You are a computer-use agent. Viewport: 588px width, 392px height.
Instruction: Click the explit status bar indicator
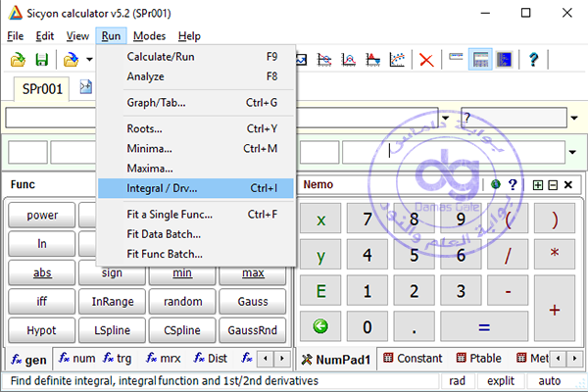[501, 381]
